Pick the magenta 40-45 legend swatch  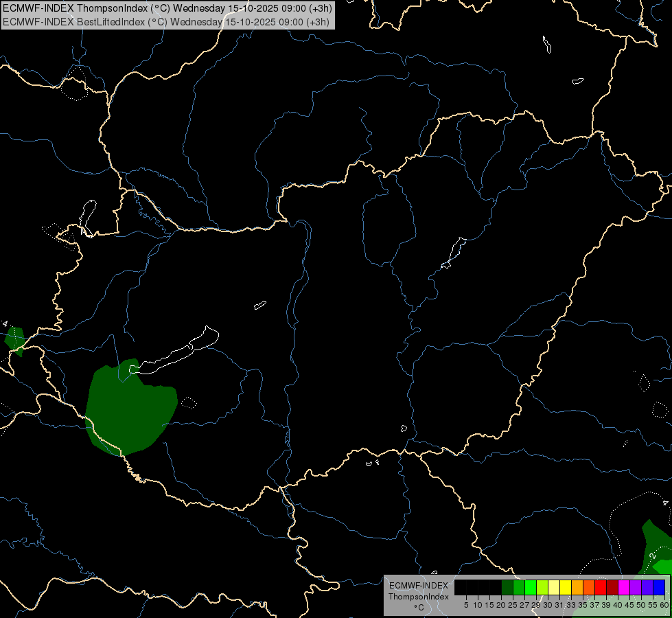pyautogui.click(x=624, y=587)
